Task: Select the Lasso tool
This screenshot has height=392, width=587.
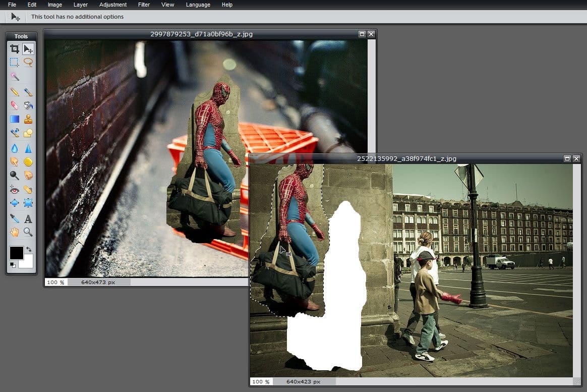Action: pyautogui.click(x=28, y=62)
